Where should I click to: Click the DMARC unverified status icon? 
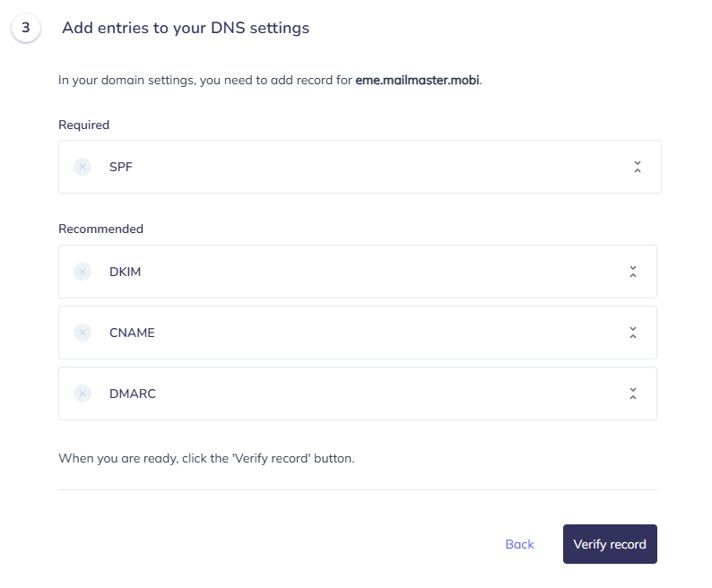82,393
